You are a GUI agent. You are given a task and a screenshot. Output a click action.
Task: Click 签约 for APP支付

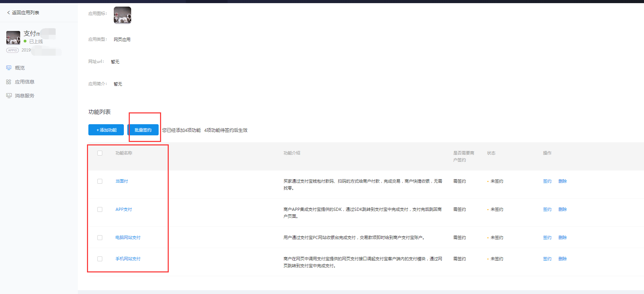[x=547, y=209]
